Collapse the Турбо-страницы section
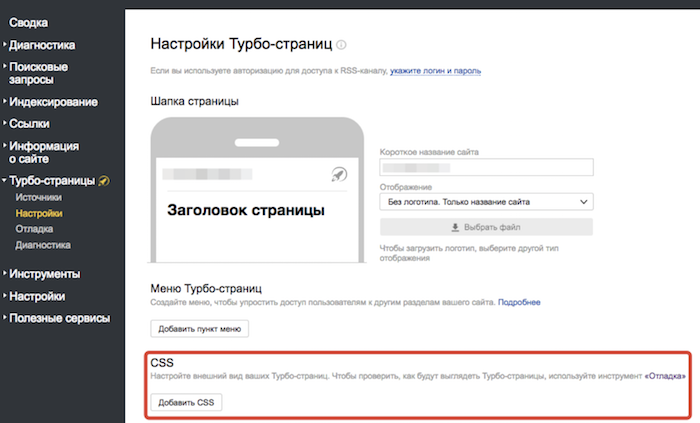The image size is (700, 423). [x=52, y=181]
